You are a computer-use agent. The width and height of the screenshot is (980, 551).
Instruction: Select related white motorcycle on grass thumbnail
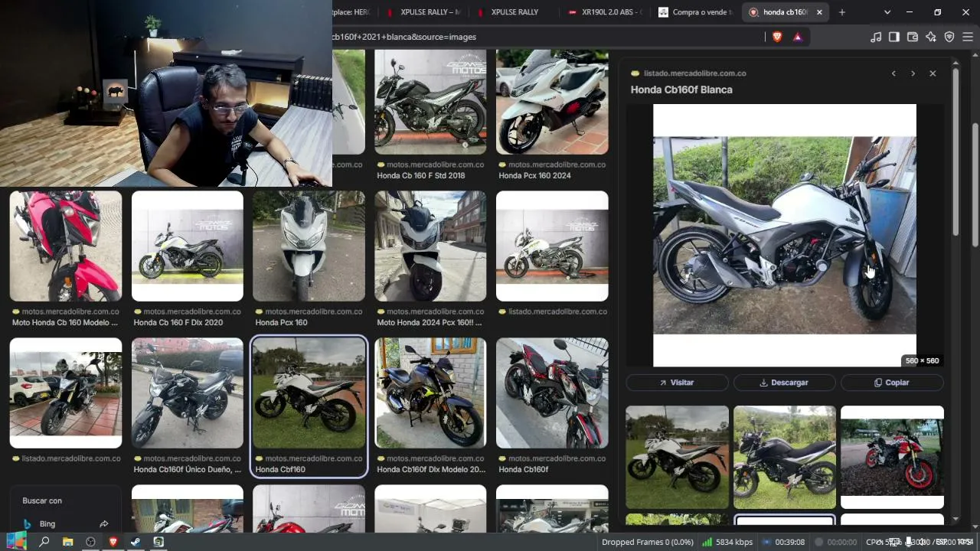[x=678, y=457]
